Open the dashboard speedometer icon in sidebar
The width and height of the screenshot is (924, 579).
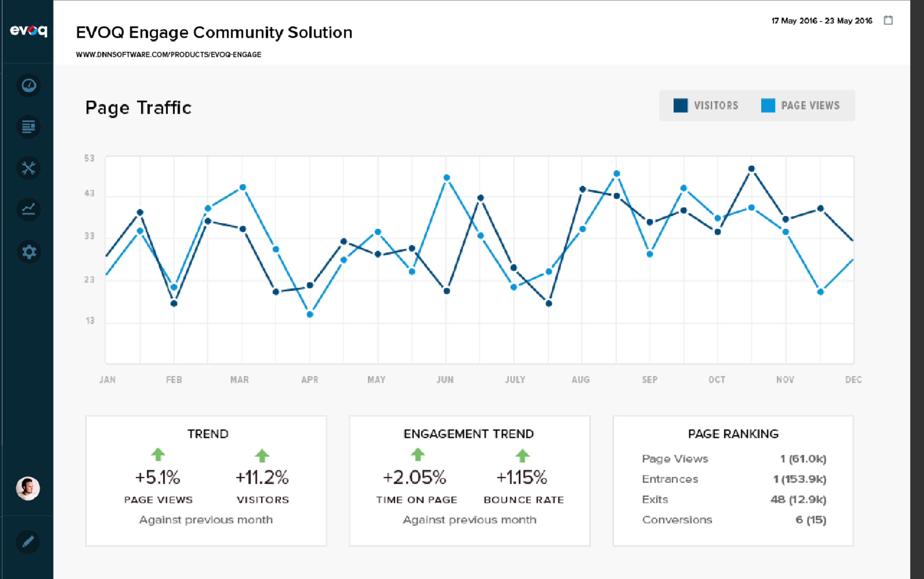(x=28, y=86)
